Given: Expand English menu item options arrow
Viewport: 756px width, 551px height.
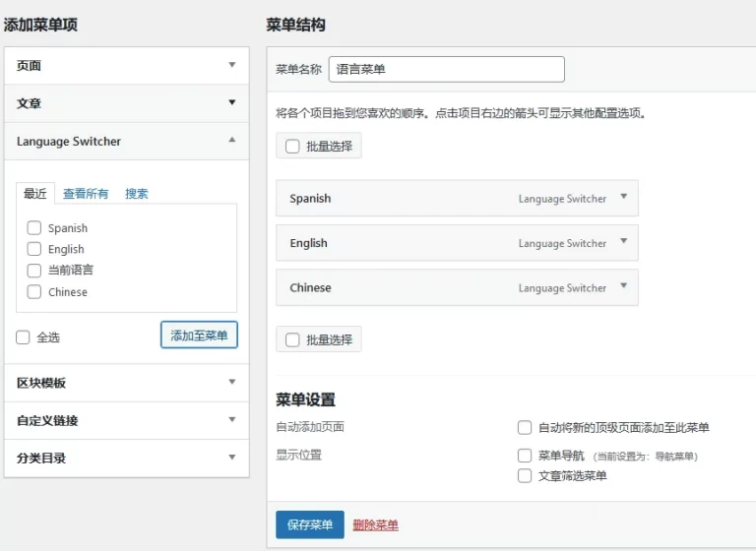Looking at the screenshot, I should [623, 241].
